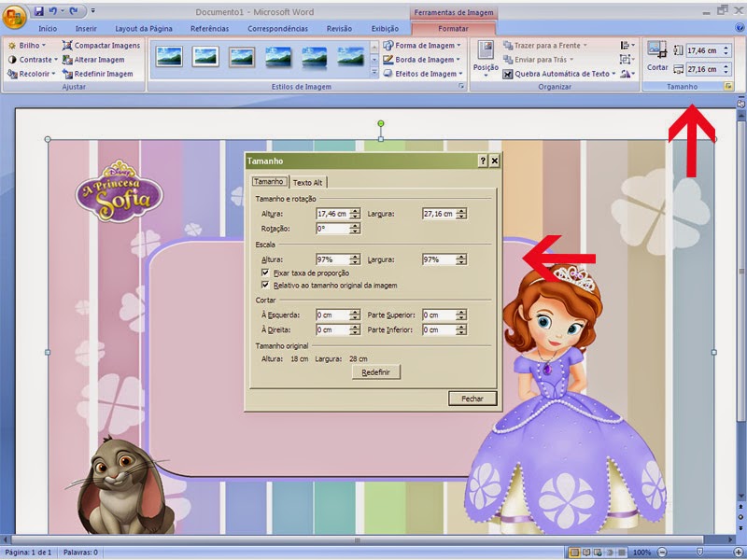Image resolution: width=747 pixels, height=560 pixels.
Task: Click zoom in plus button
Action: pyautogui.click(x=738, y=553)
